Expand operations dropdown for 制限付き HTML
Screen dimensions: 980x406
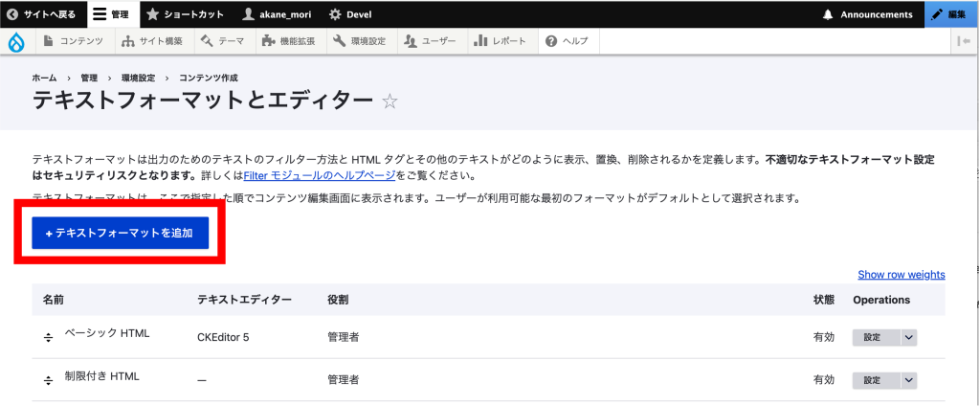(908, 380)
